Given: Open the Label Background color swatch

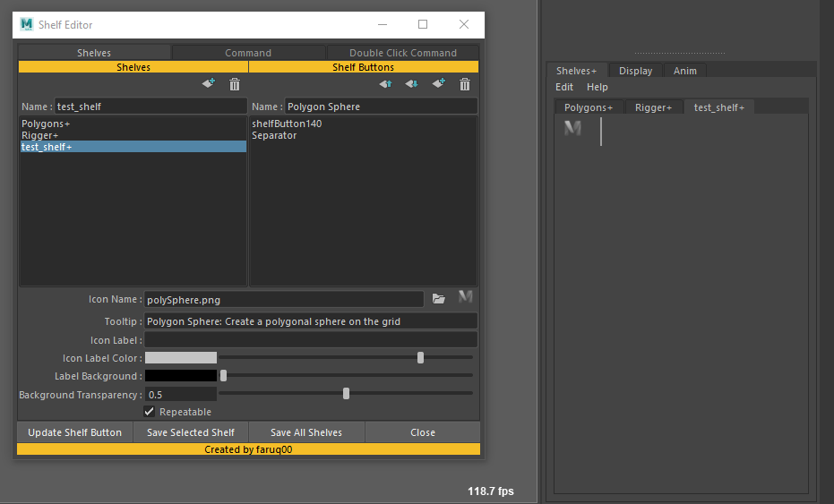Looking at the screenshot, I should (x=181, y=376).
